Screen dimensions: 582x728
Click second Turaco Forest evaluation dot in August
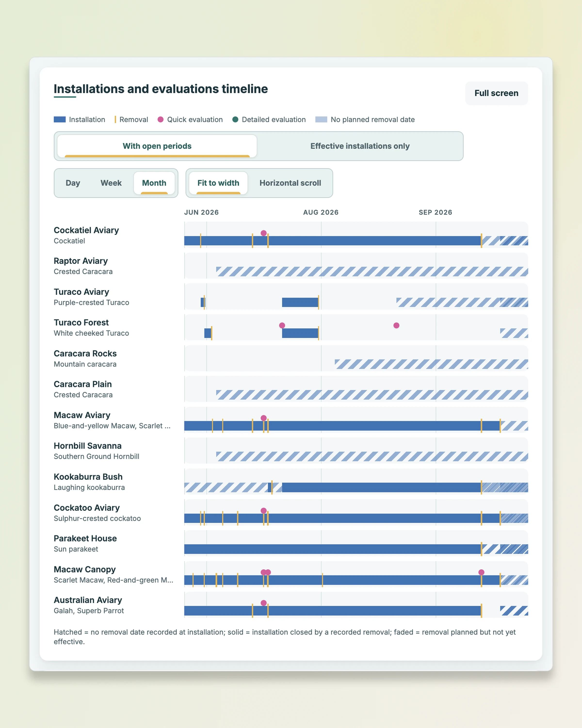[x=396, y=325]
